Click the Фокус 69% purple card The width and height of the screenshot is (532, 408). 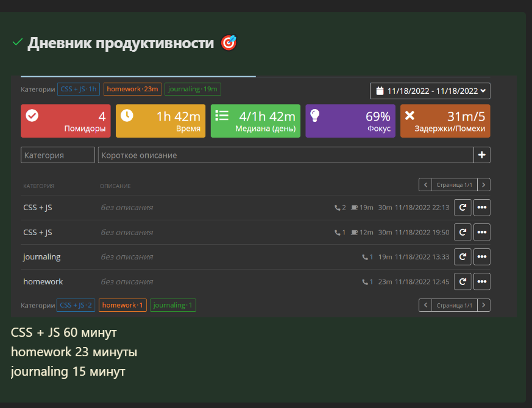coord(350,121)
